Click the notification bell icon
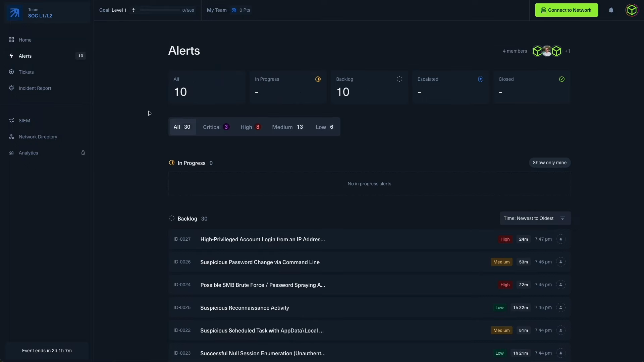The height and width of the screenshot is (362, 644). pos(611,10)
